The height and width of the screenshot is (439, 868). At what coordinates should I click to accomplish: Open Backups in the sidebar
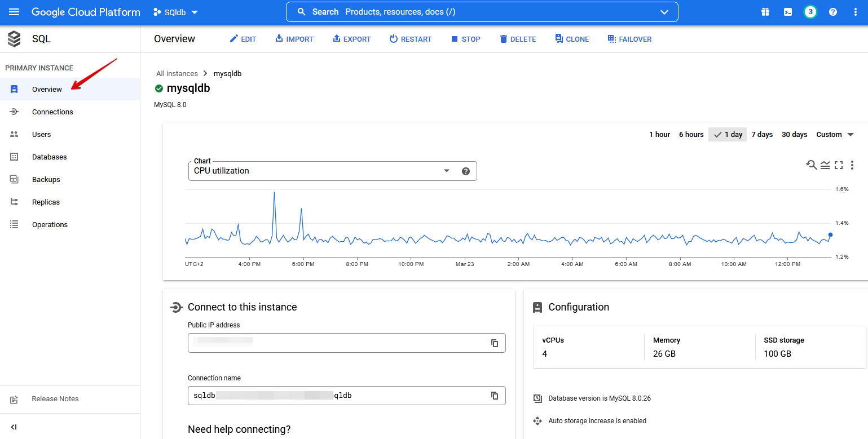point(70,179)
